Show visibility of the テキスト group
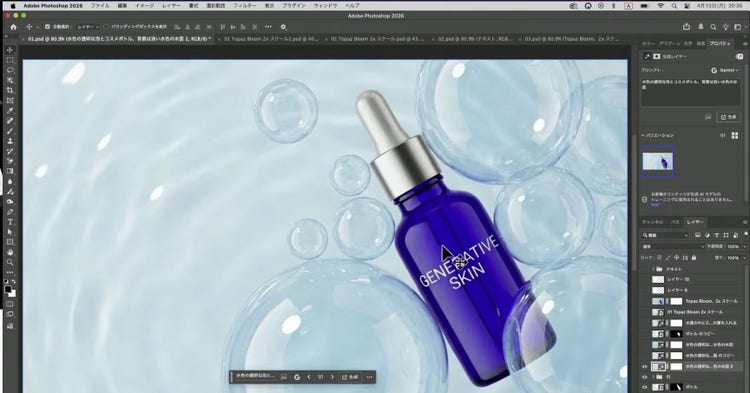750x393 pixels. click(644, 269)
